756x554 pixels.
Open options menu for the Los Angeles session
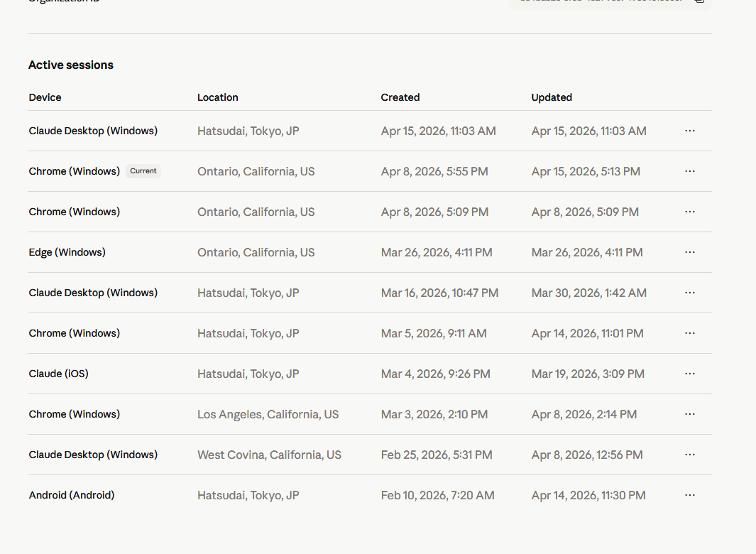pyautogui.click(x=690, y=415)
